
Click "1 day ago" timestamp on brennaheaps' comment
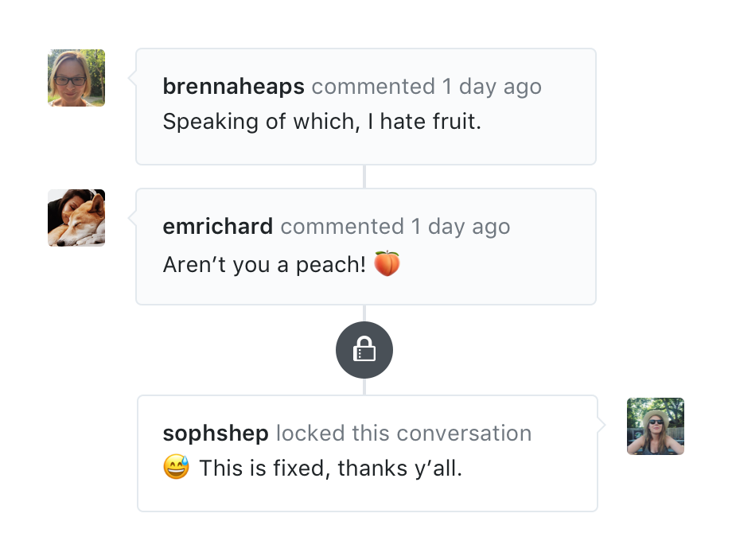coord(492,87)
